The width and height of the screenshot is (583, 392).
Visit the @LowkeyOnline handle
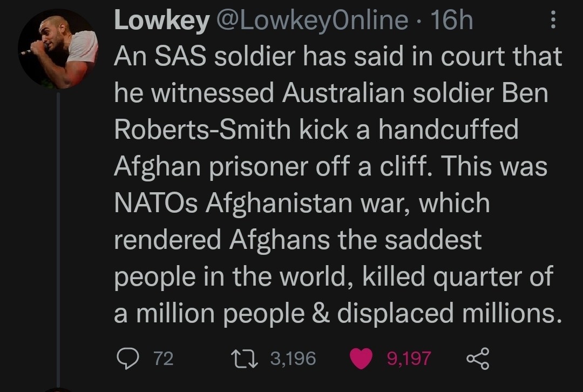click(x=311, y=22)
